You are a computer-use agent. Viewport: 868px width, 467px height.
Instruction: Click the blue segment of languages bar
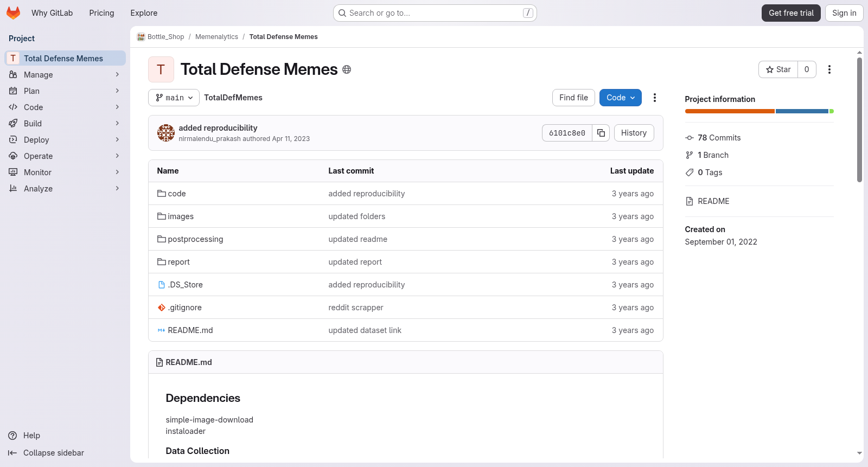802,111
